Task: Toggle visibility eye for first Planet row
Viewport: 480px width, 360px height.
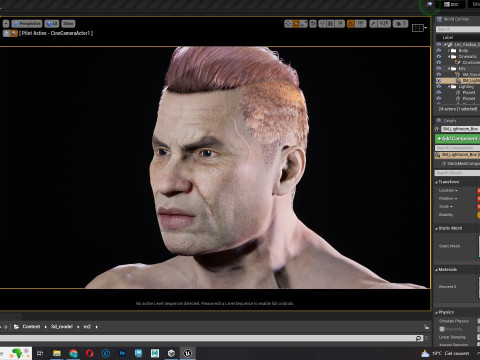Action: click(439, 93)
